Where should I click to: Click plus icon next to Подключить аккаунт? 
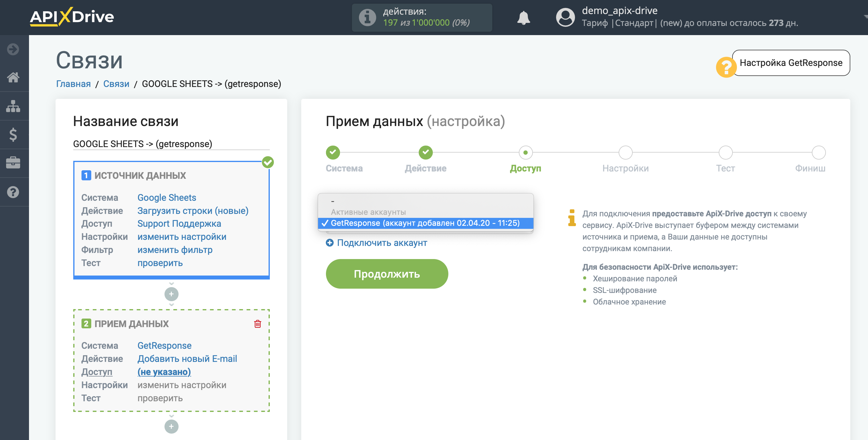pyautogui.click(x=330, y=243)
